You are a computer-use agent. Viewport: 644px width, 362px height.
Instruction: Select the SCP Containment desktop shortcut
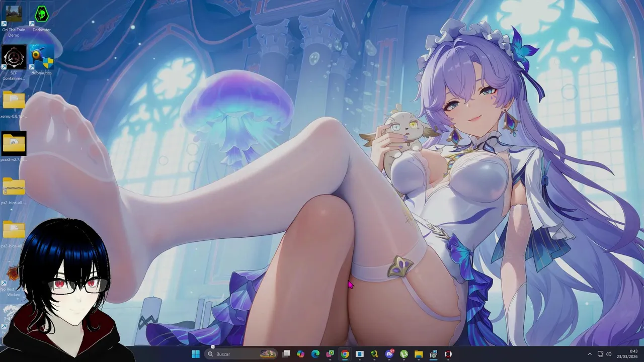(14, 63)
